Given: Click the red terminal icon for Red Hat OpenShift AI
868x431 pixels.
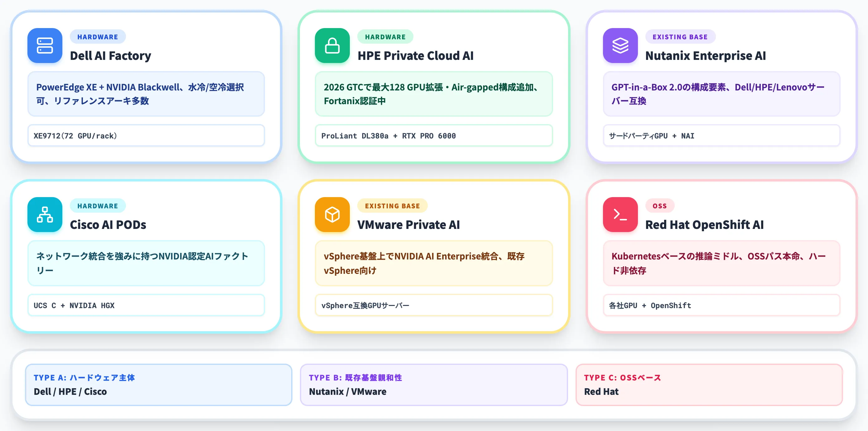Looking at the screenshot, I should click(x=620, y=215).
